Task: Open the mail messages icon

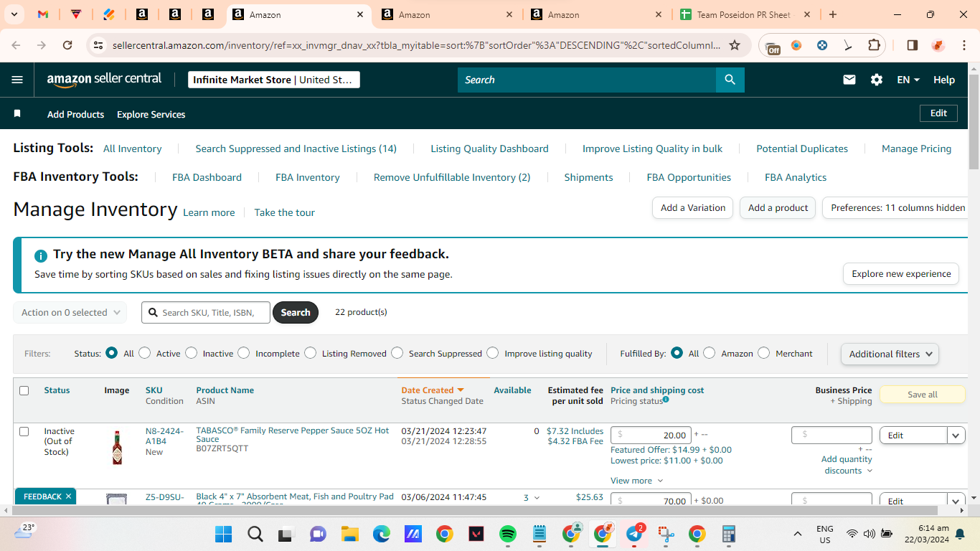Action: (849, 80)
